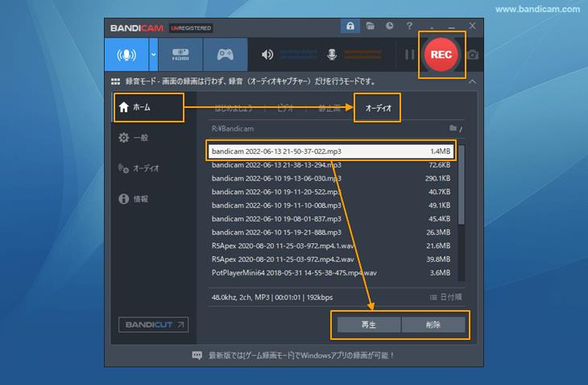Click the 再生 play button
Screen dimensions: 588x385
(x=369, y=325)
